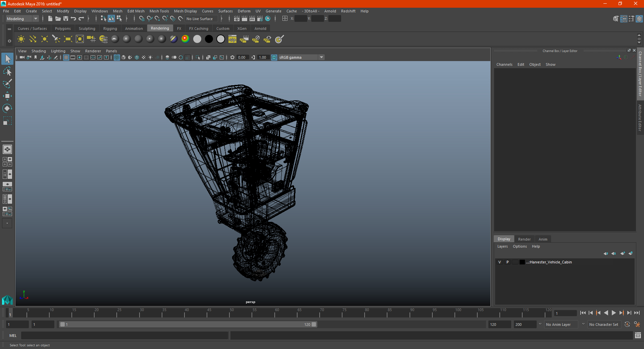Screen dimensions: 644x349
Task: Click the Harvester_Vehicle_Cabin layer color swatch
Action: coord(522,262)
